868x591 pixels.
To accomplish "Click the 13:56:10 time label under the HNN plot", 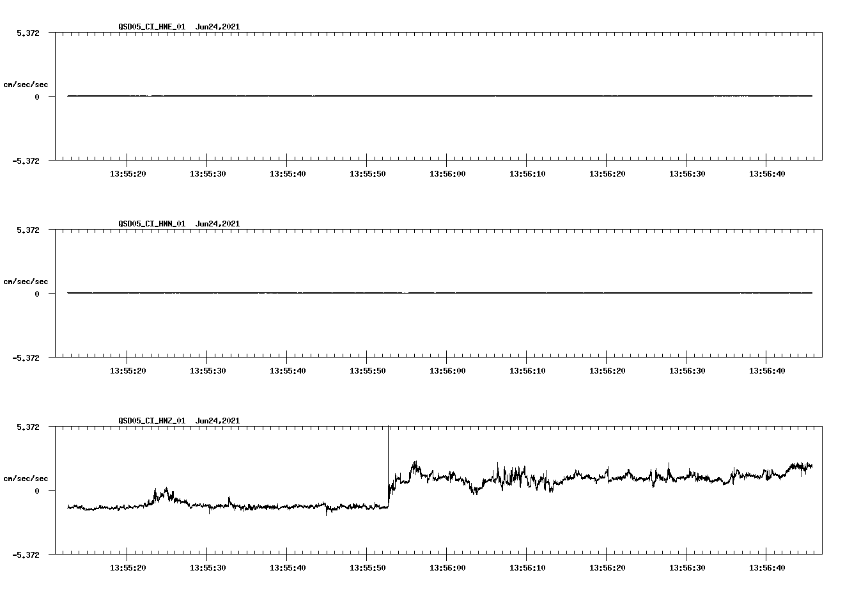I will tap(527, 370).
